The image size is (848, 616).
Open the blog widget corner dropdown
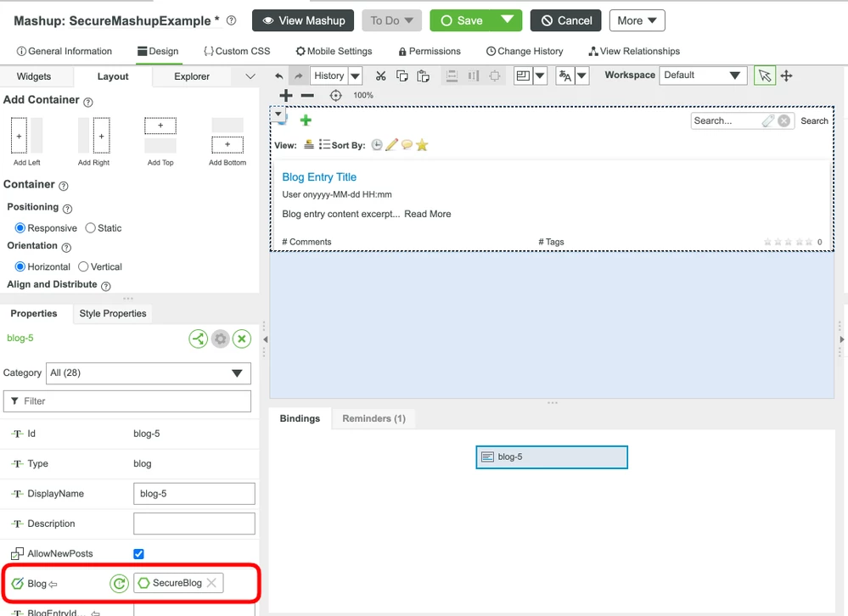coord(278,114)
